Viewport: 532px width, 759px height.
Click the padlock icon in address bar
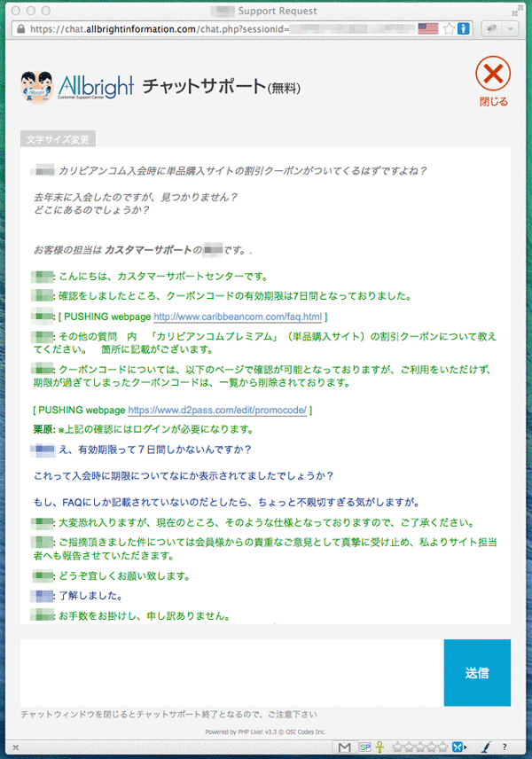pos(20,28)
